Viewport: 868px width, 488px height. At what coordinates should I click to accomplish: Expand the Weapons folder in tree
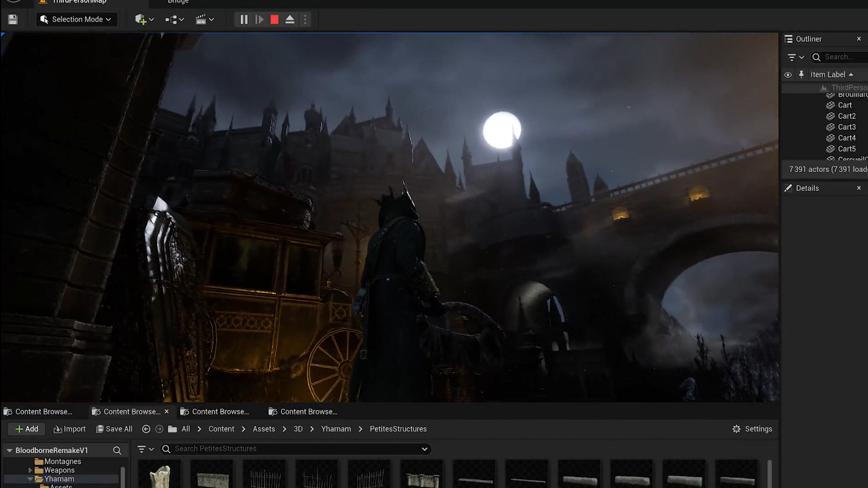point(30,471)
